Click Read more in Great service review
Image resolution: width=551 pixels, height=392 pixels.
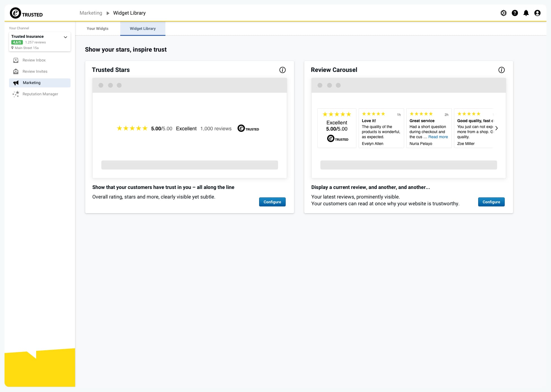(x=438, y=137)
